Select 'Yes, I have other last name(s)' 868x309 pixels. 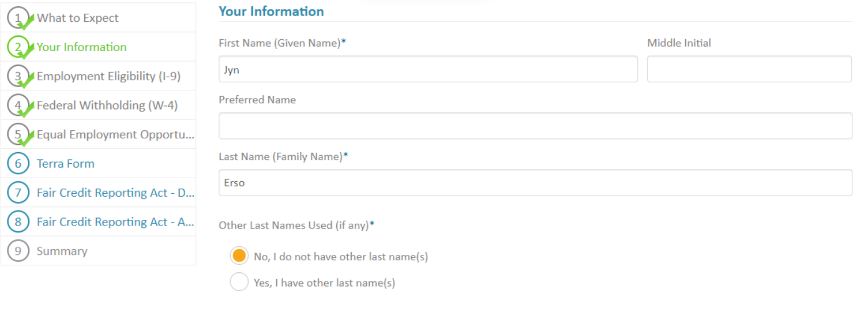239,282
